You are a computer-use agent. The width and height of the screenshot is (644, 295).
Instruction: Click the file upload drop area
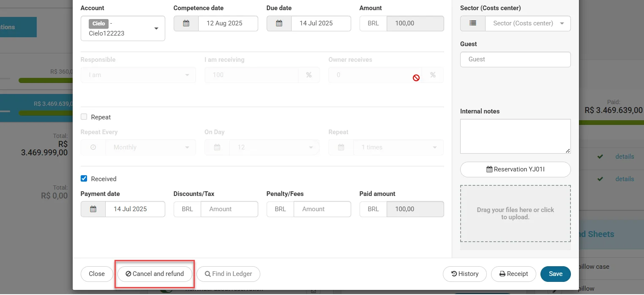pos(515,213)
